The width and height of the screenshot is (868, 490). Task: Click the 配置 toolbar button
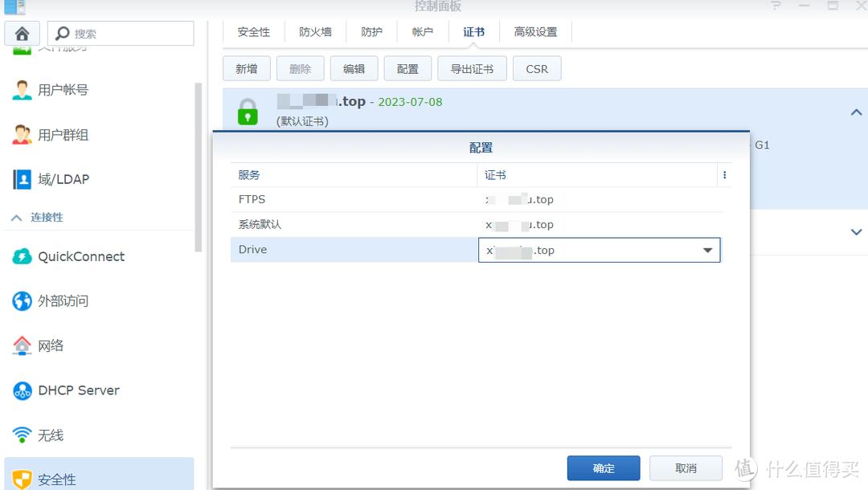(407, 68)
